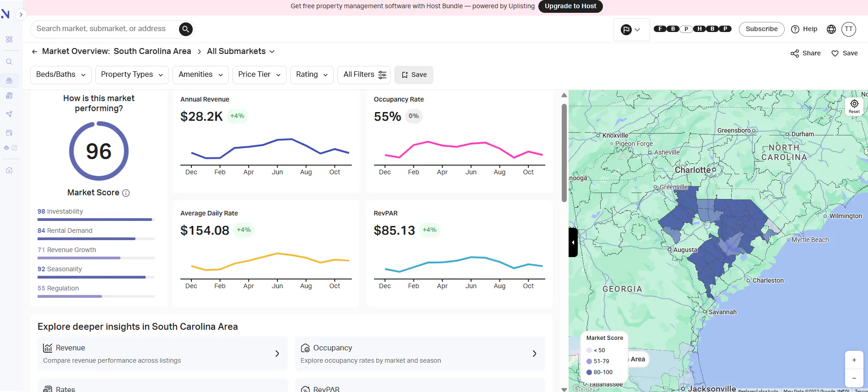Click Charlotte label on map
868x392 pixels.
click(693, 170)
